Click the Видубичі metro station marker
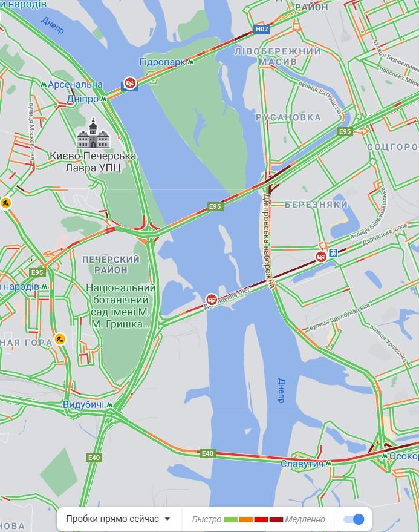The image size is (419, 532). (x=109, y=404)
